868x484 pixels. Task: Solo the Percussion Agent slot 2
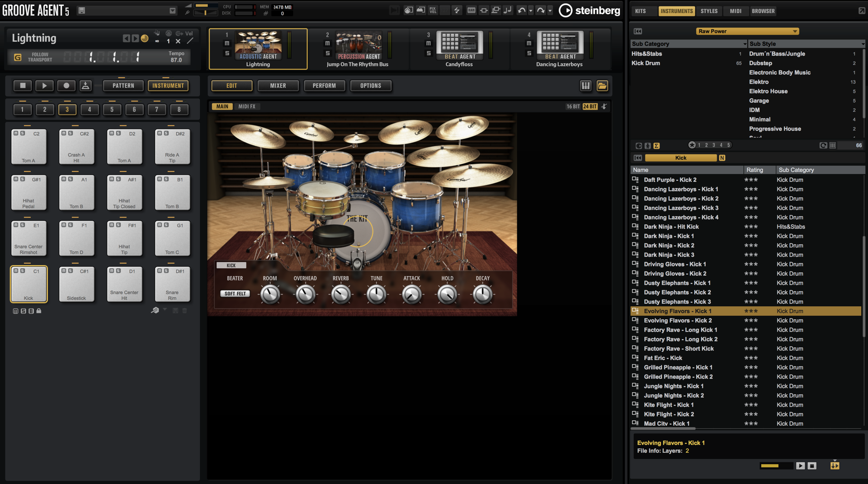(328, 53)
